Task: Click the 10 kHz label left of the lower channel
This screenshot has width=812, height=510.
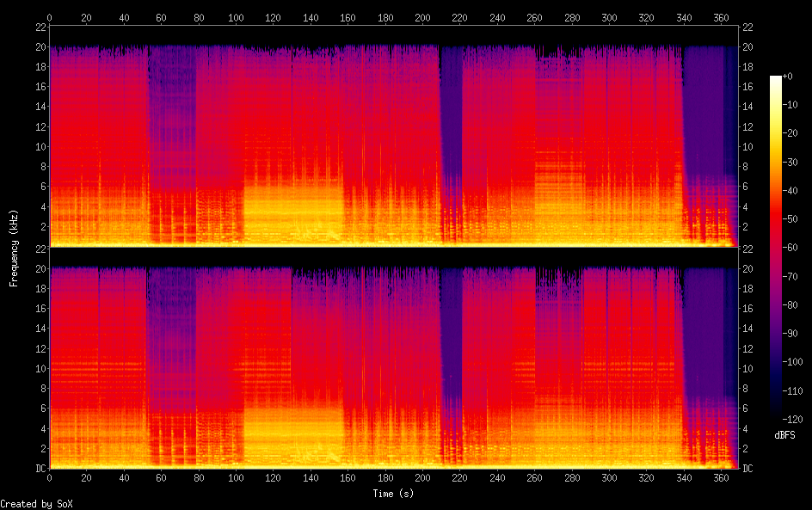Action: click(x=40, y=369)
